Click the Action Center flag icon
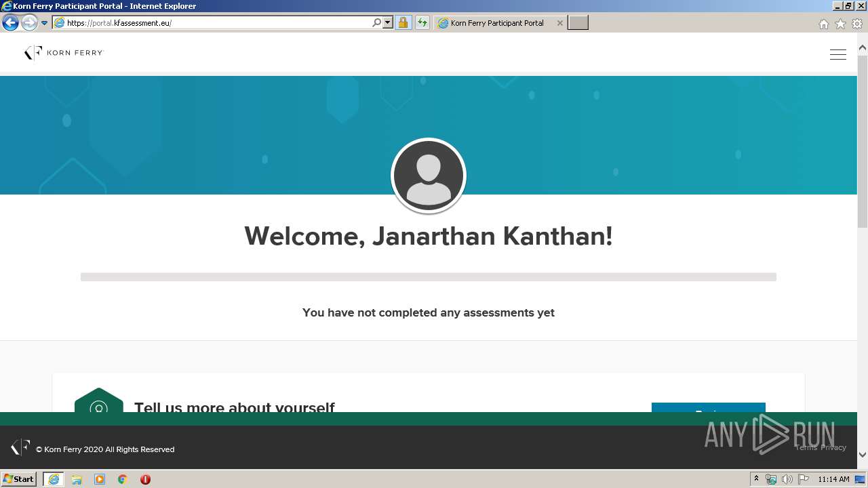Image resolution: width=868 pixels, height=488 pixels. tap(804, 479)
